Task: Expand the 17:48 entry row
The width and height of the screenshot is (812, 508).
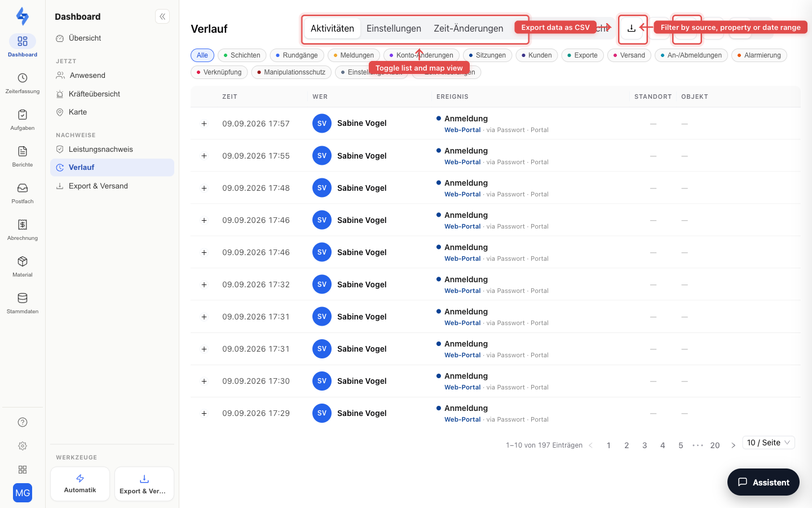Action: (x=204, y=188)
